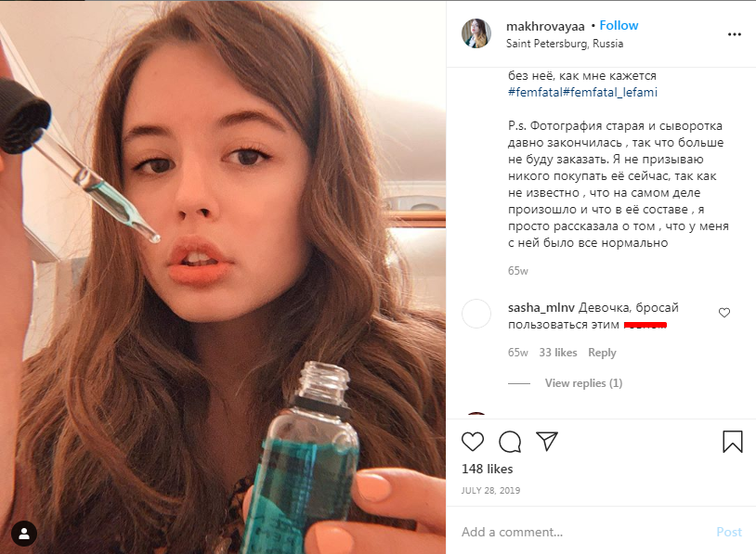Open the three-dot more options menu
The width and height of the screenshot is (756, 554).
(735, 34)
